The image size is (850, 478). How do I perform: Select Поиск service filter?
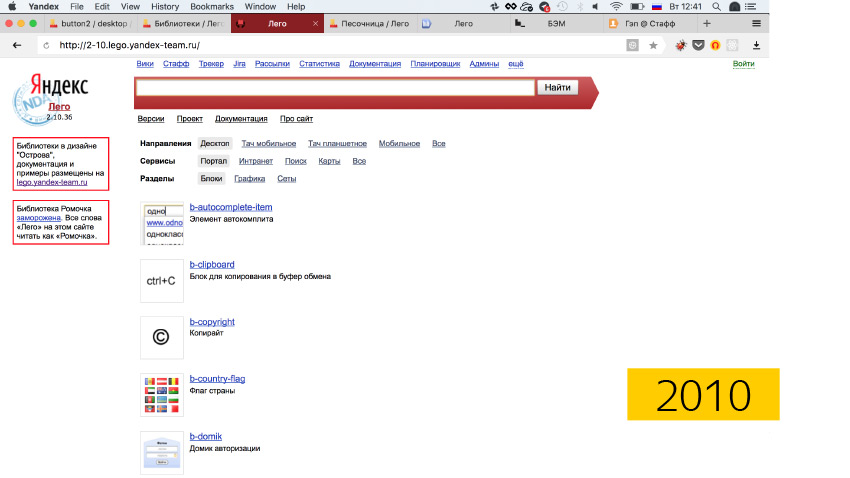(x=296, y=161)
